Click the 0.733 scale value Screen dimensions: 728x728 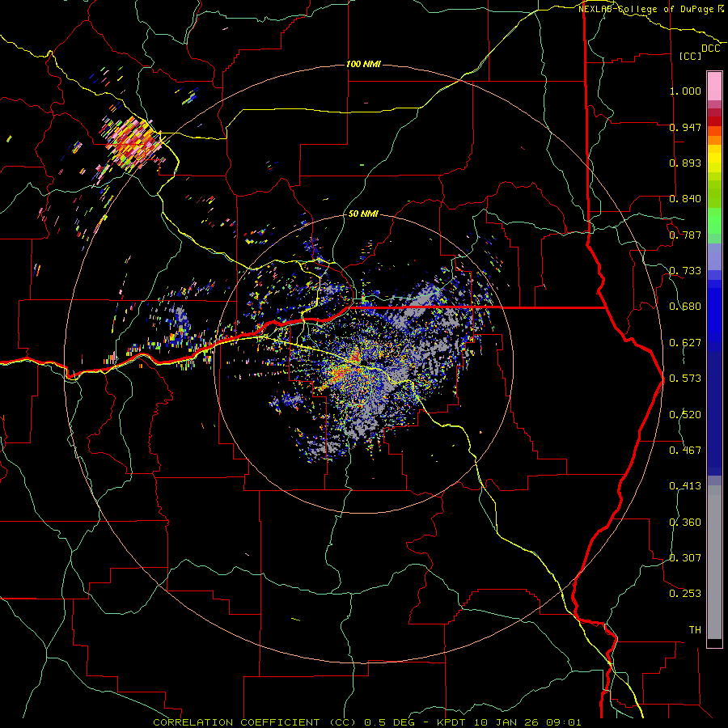(x=685, y=271)
